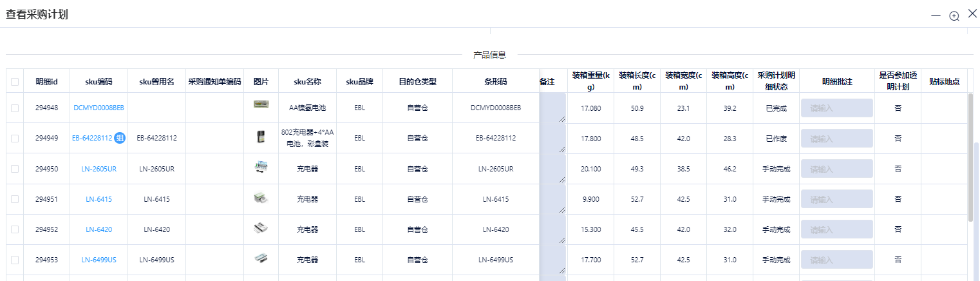Viewport: 980px width, 281px height.
Task: Click the sku编码 column header
Action: coord(99,82)
